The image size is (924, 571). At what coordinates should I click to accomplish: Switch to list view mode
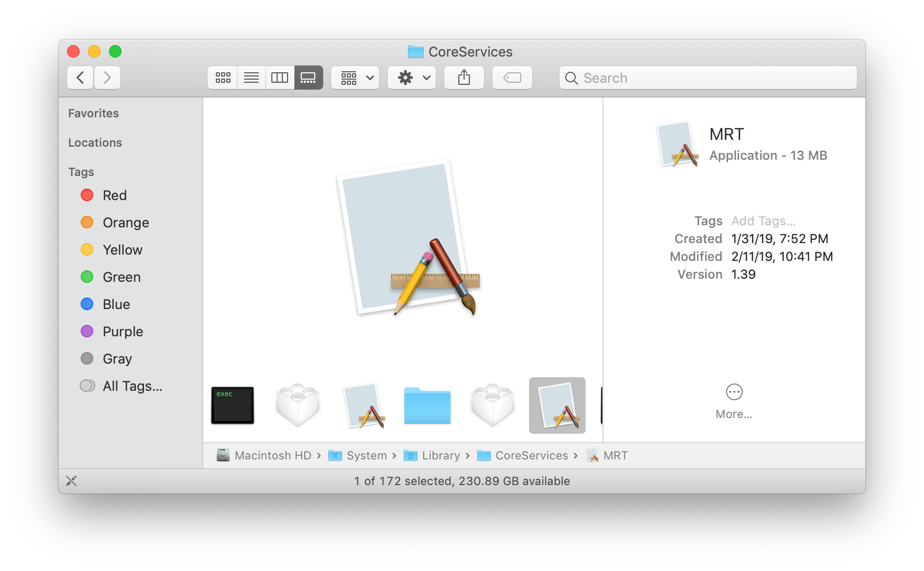251,78
